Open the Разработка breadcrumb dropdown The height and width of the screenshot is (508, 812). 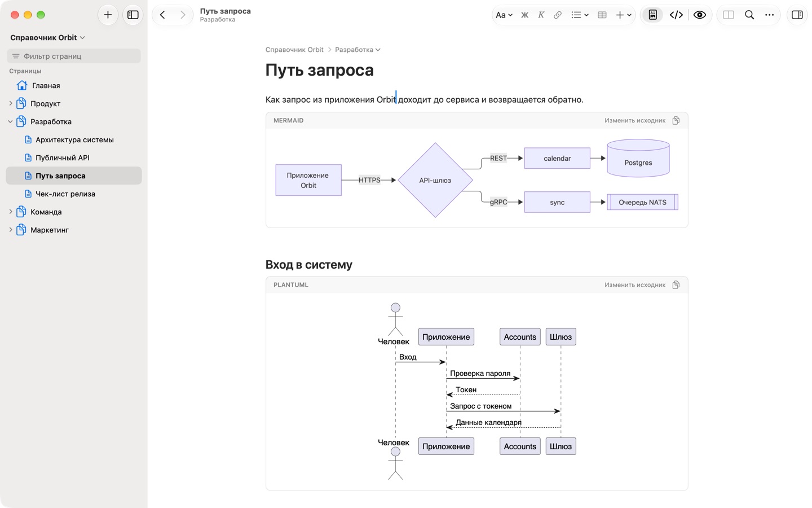(358, 50)
